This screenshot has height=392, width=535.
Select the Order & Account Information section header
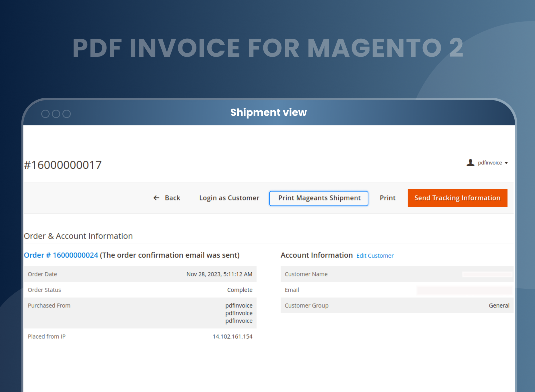[x=78, y=236]
